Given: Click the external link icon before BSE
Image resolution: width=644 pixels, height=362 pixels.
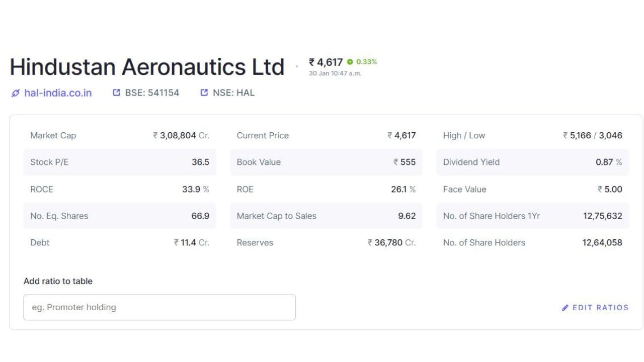Looking at the screenshot, I should pyautogui.click(x=116, y=93).
